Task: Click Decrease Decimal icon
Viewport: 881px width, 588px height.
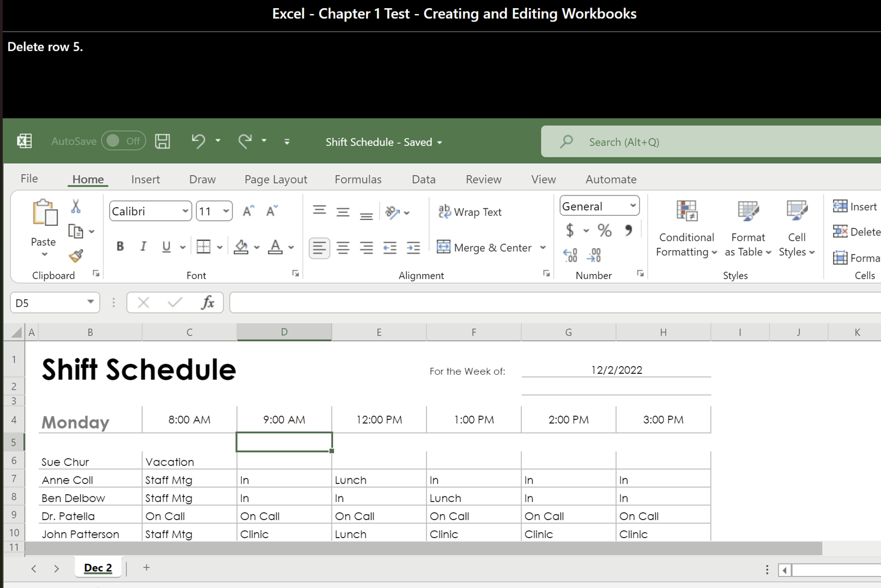Action: (x=595, y=255)
